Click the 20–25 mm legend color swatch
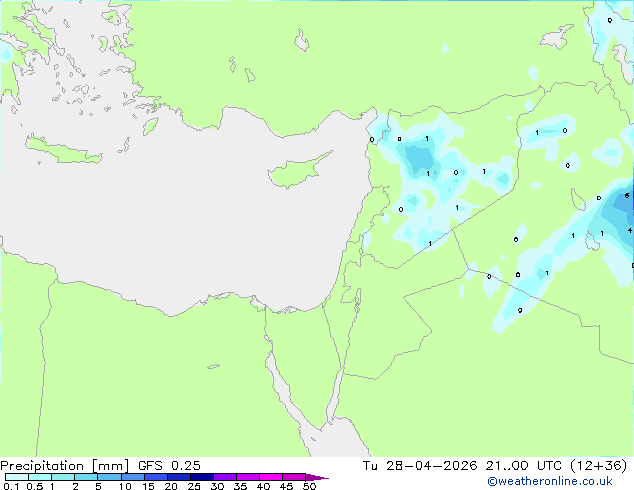 pyautogui.click(x=179, y=477)
